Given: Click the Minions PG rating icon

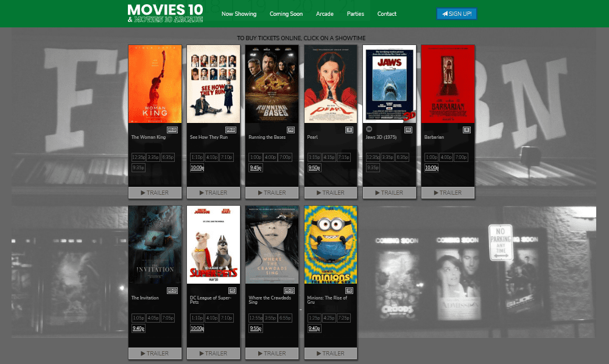Looking at the screenshot, I should pyautogui.click(x=349, y=291).
